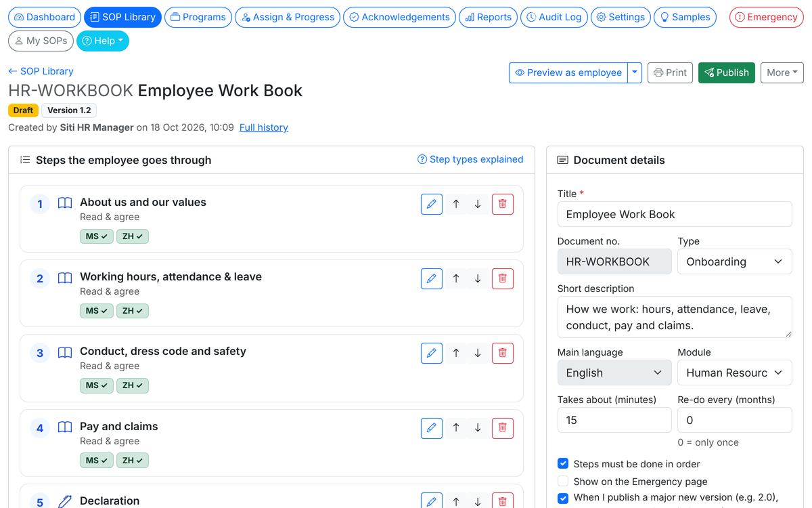Toggle ZH badge on Working hours step
This screenshot has width=812, height=508.
133,311
